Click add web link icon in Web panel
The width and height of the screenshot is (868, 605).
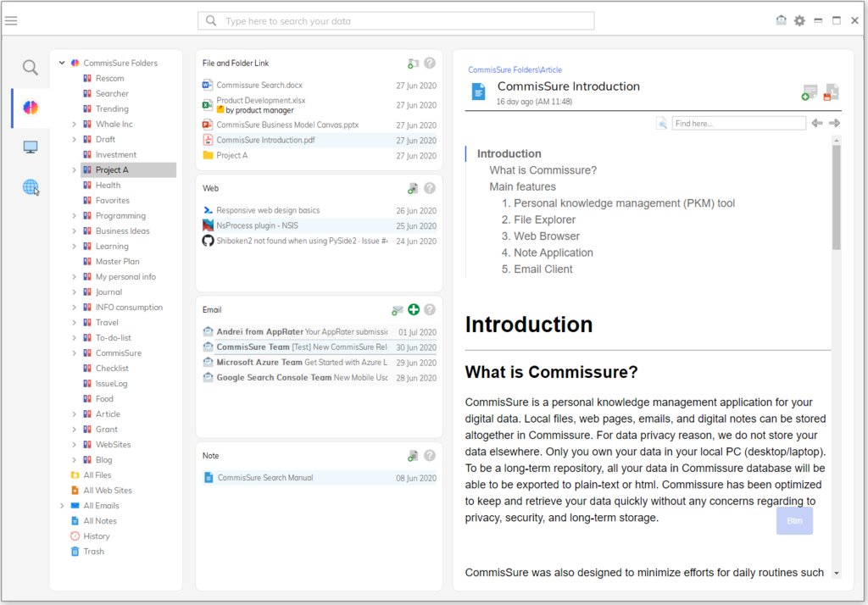click(x=413, y=189)
